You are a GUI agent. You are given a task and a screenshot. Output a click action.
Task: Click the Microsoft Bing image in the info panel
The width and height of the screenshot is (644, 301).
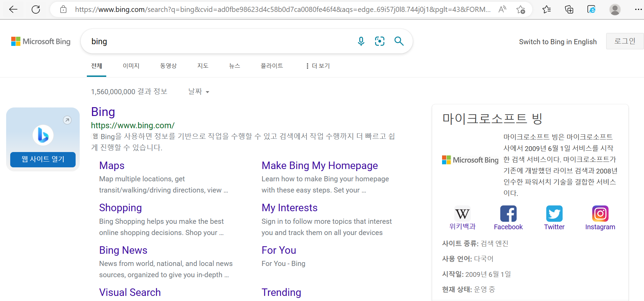470,160
